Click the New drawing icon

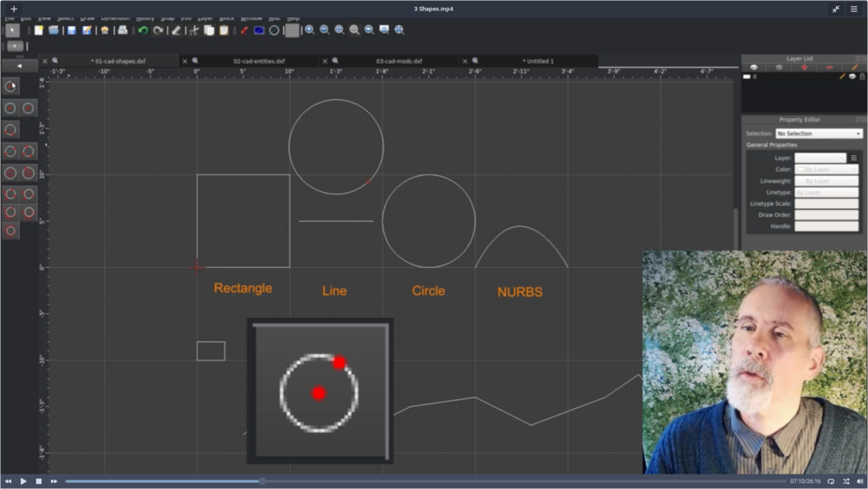click(x=38, y=30)
